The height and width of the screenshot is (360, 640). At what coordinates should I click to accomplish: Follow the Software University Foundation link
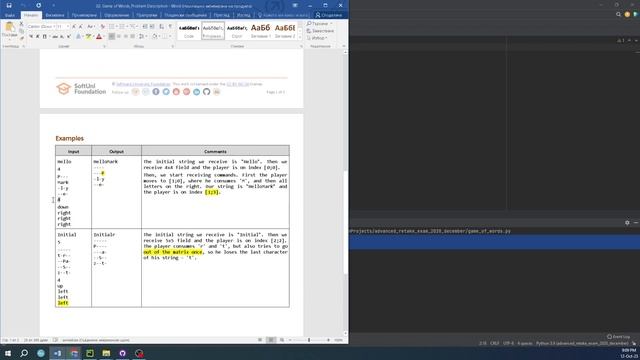[x=142, y=84]
